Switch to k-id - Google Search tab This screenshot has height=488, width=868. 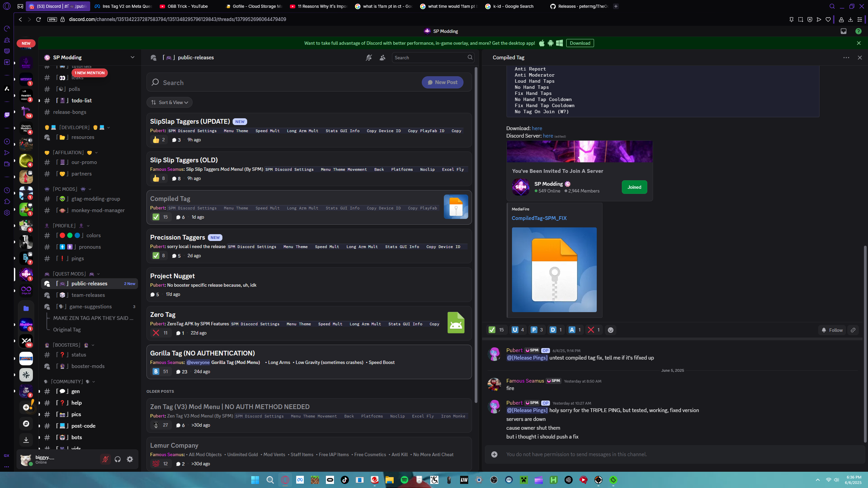point(513,6)
